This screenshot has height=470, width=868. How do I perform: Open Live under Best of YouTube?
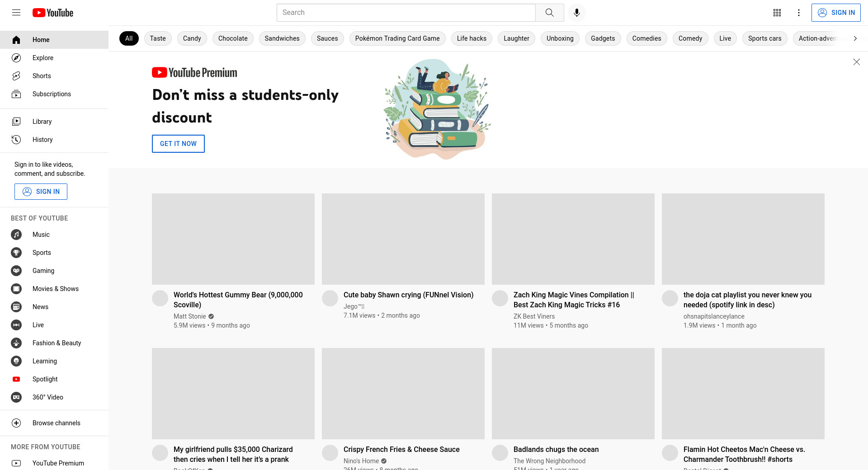[54, 325]
